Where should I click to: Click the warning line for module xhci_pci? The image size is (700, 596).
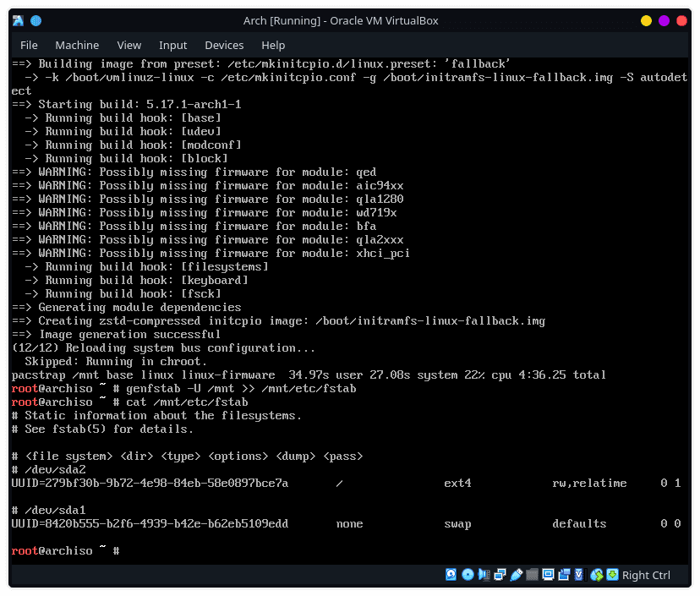tap(211, 253)
